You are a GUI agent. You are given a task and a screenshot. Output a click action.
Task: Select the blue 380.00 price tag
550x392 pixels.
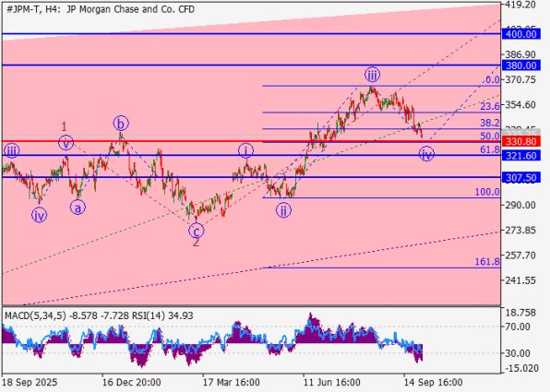pos(520,65)
